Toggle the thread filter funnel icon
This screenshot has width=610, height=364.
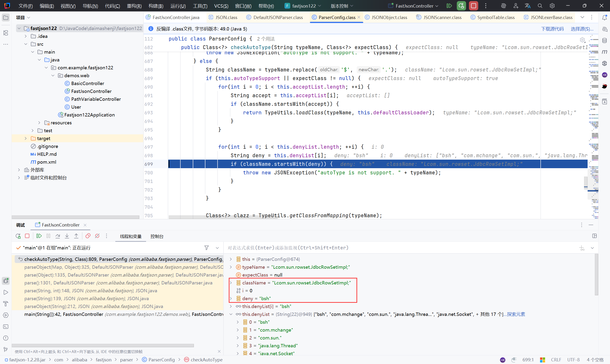point(207,248)
